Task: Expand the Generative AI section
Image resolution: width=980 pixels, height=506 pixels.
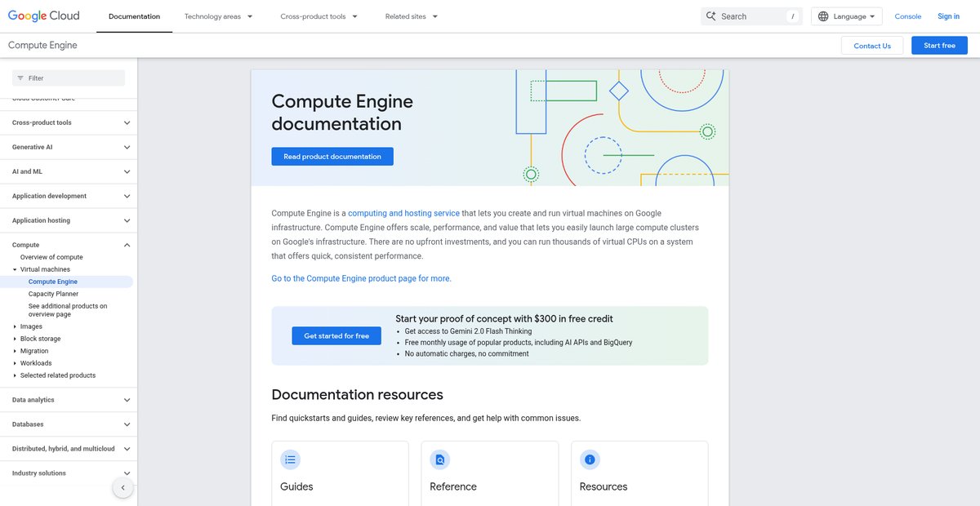Action: point(127,147)
